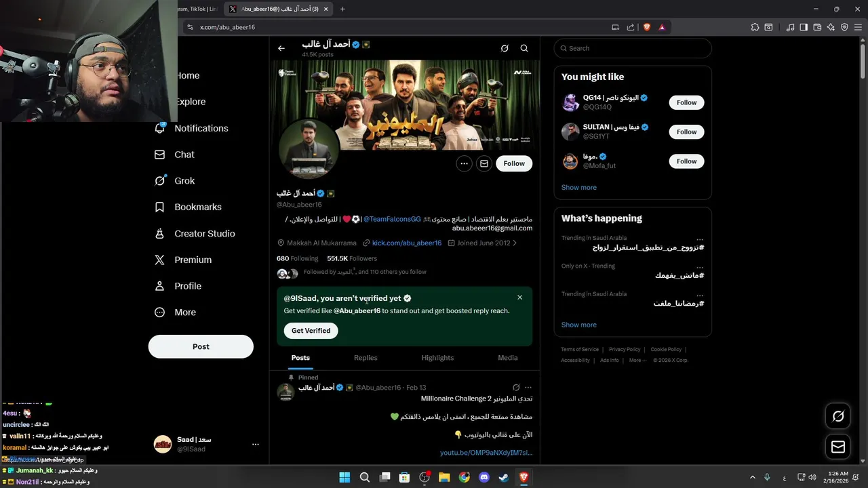Switch to the Media tab

click(x=508, y=358)
